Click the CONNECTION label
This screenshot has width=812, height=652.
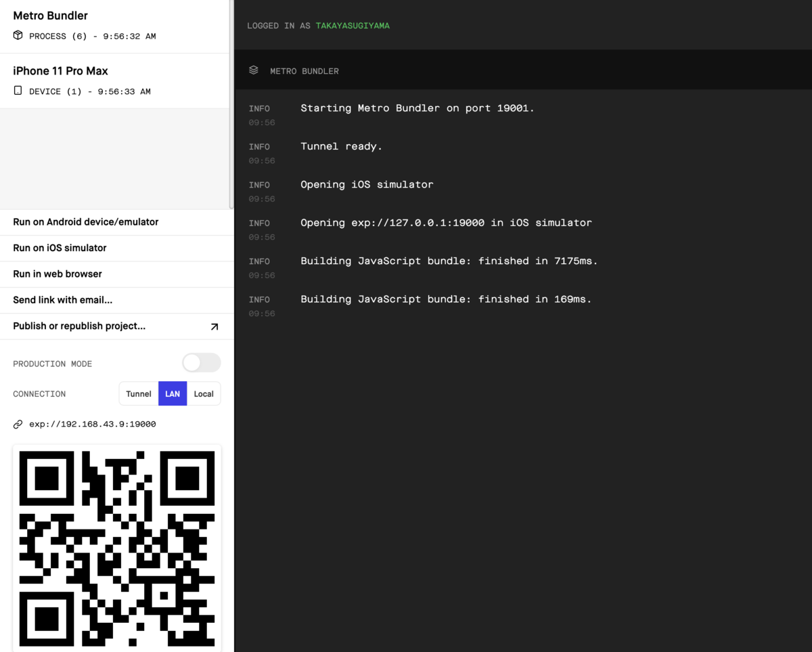click(x=39, y=394)
